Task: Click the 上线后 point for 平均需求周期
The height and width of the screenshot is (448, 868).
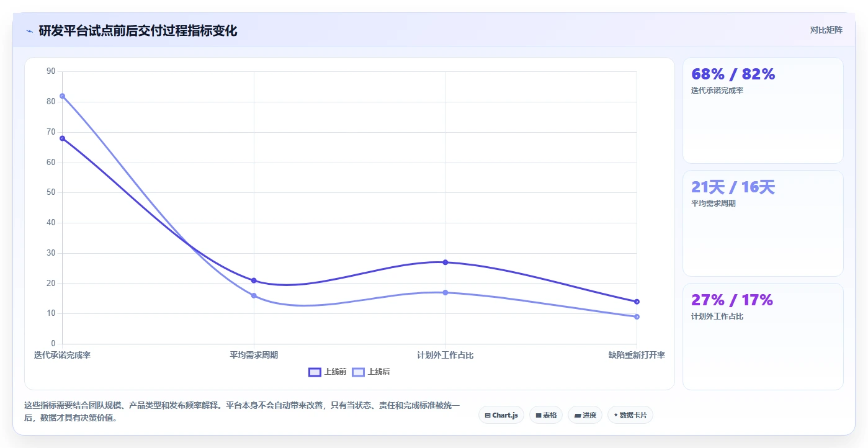Action: click(254, 295)
